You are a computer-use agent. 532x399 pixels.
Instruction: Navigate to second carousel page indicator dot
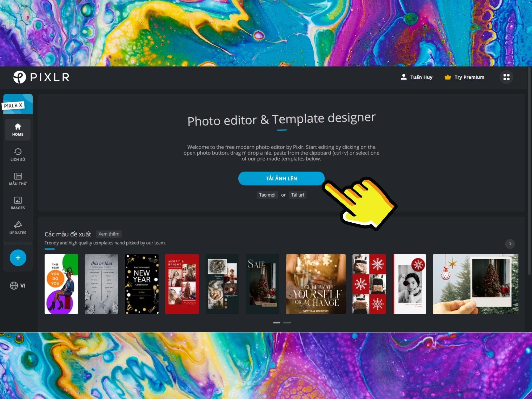[x=287, y=322]
